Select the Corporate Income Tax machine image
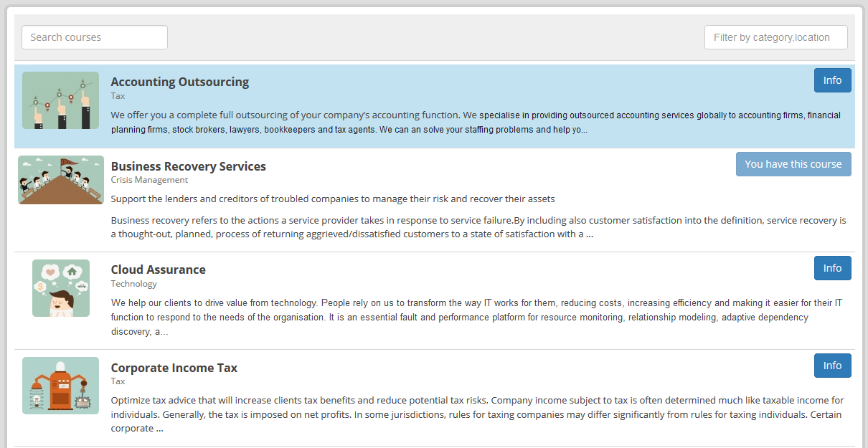This screenshot has height=448, width=868. click(x=60, y=386)
